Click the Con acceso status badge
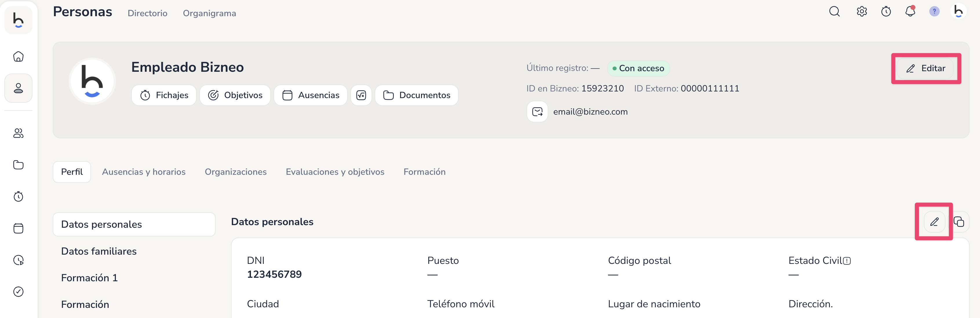 pyautogui.click(x=638, y=68)
